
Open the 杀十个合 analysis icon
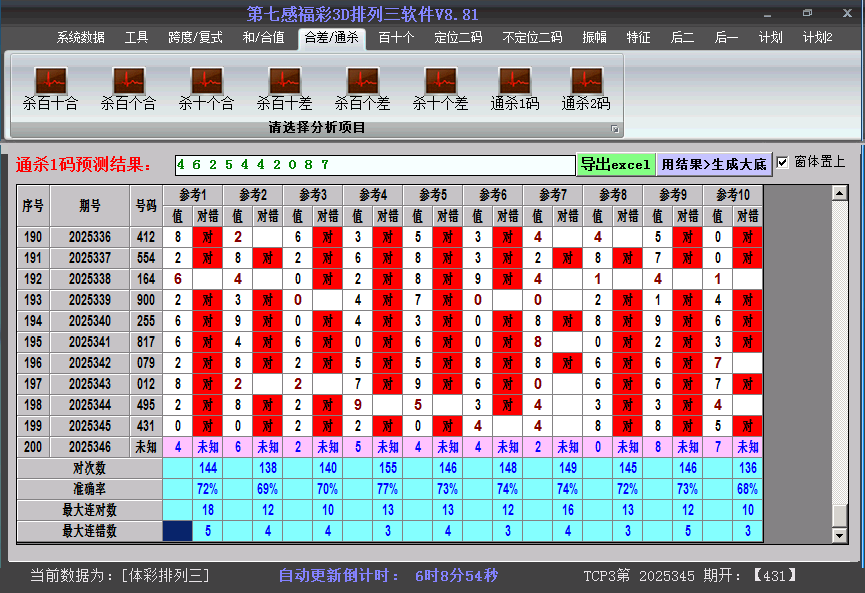206,81
